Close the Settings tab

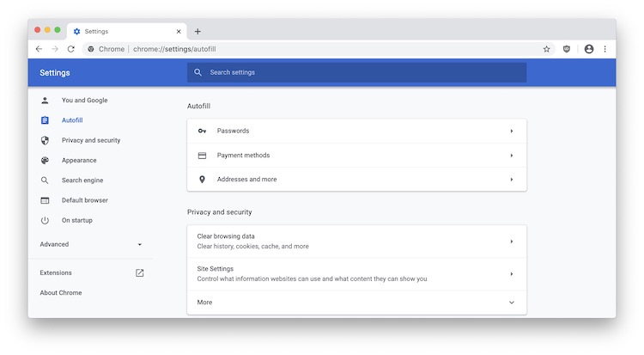point(179,31)
